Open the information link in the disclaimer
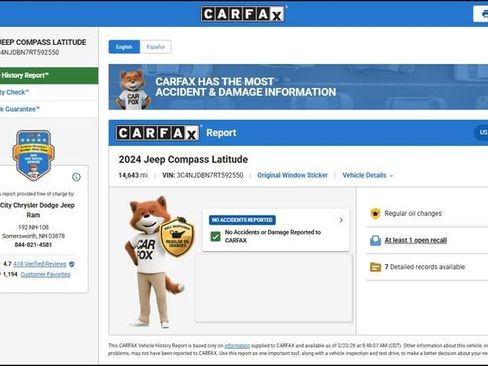 tap(237, 346)
